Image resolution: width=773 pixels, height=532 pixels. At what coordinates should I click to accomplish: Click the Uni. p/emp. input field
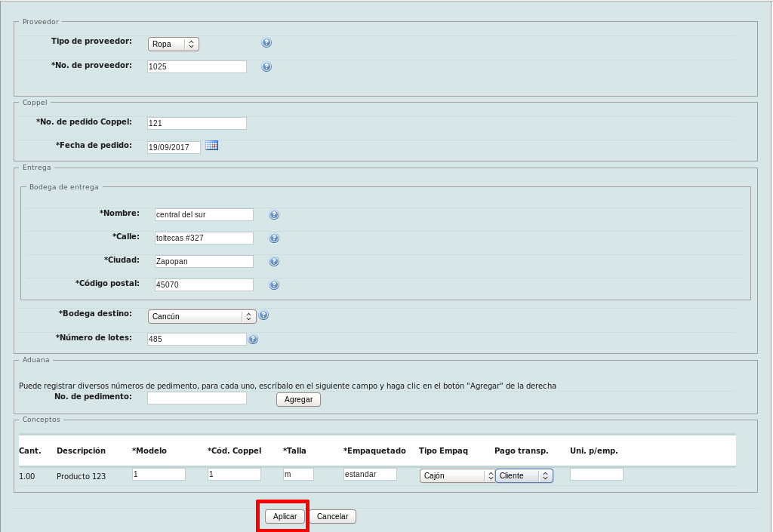pos(596,475)
